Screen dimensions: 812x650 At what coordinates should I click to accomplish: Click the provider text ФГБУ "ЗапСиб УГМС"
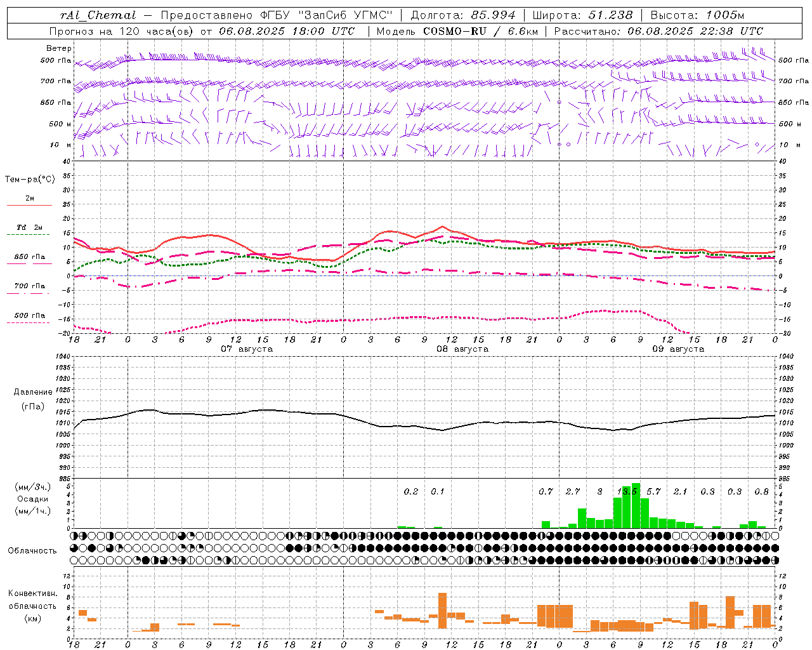(327, 15)
